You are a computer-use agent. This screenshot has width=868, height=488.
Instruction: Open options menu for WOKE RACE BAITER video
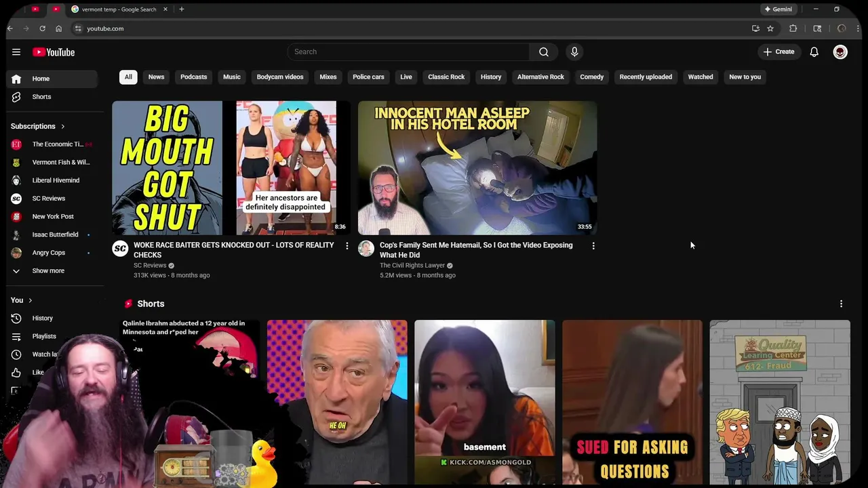(x=347, y=246)
